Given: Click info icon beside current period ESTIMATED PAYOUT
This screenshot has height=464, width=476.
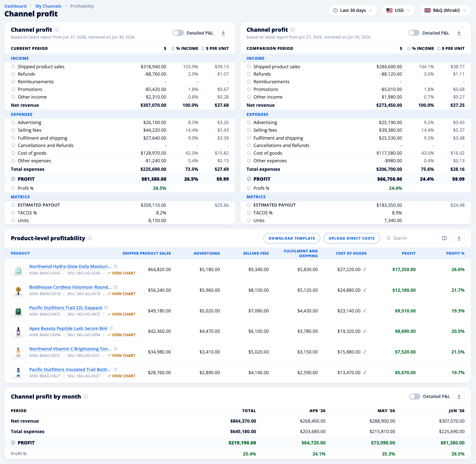Looking at the screenshot, I should click(13, 205).
